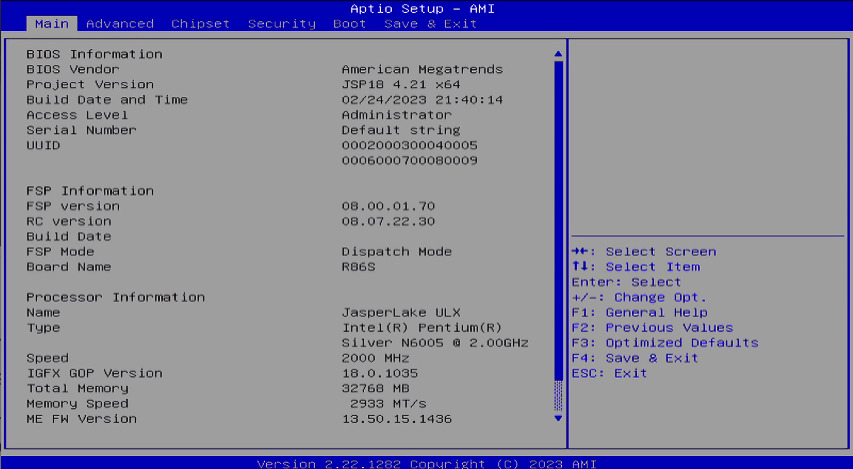Select the processor Type label
The image size is (853, 469).
coord(44,328)
